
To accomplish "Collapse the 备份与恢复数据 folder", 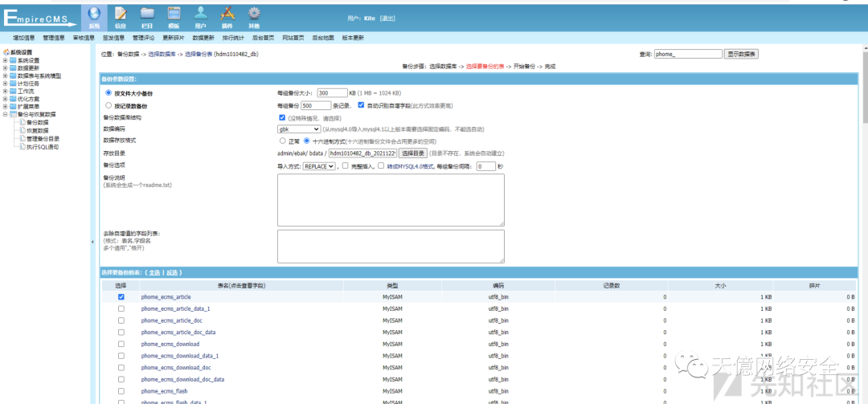I will (x=6, y=115).
